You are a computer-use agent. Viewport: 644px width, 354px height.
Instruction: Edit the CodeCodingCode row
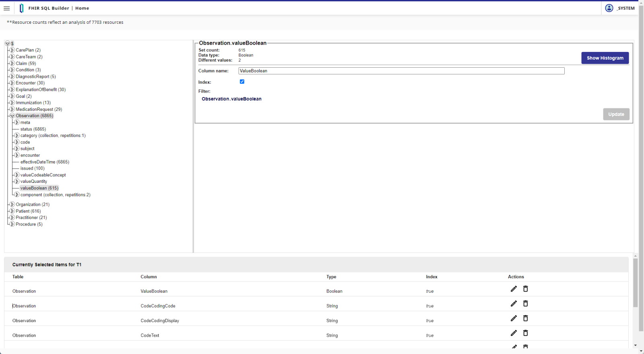pos(514,304)
